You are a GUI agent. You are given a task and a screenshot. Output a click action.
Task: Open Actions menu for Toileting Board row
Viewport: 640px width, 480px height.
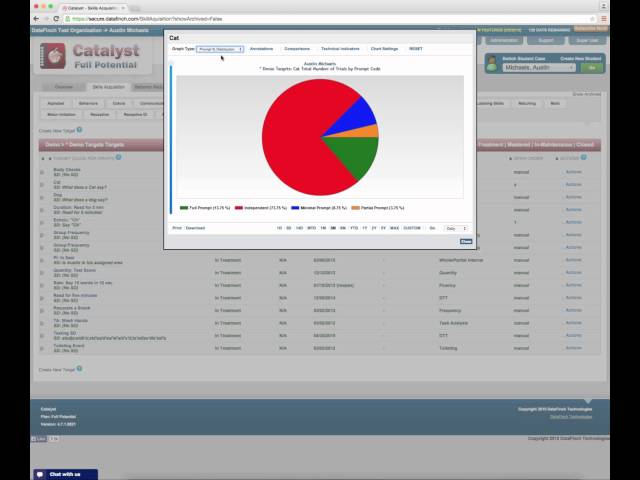[573, 348]
